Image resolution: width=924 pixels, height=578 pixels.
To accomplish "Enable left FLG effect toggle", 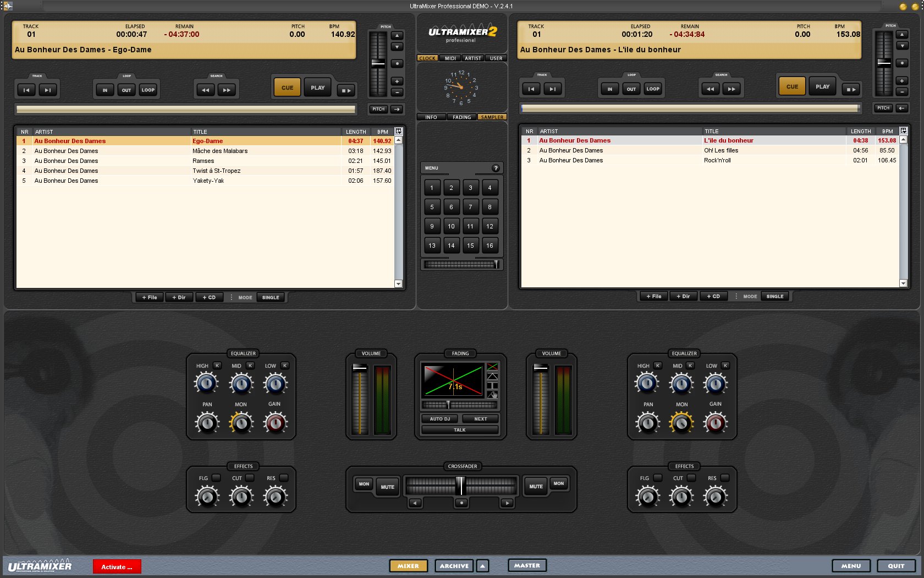I will coord(216,478).
